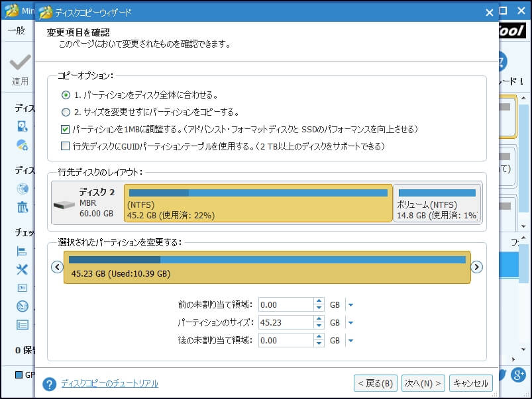Click the 次へ(N) next button

(423, 383)
